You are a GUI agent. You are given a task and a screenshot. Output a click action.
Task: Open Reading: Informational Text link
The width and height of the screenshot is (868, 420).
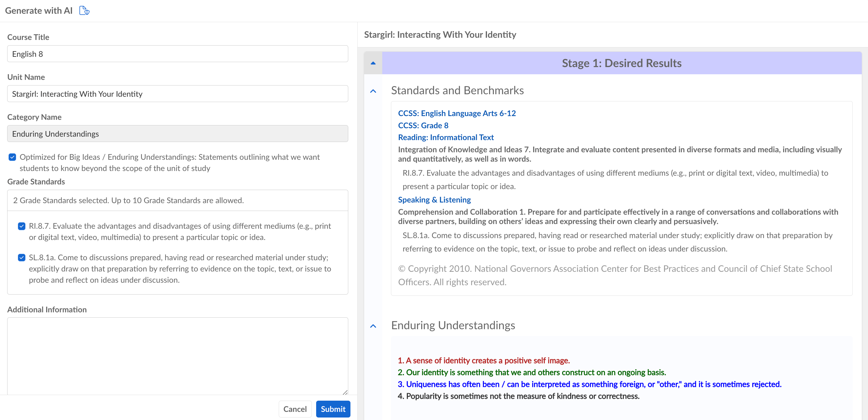tap(446, 137)
